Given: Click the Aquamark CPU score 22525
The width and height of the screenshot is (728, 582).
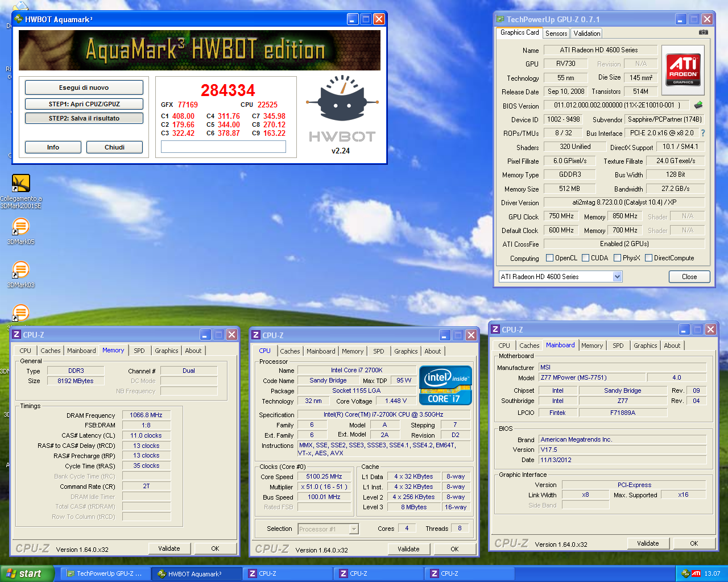Looking at the screenshot, I should [267, 105].
